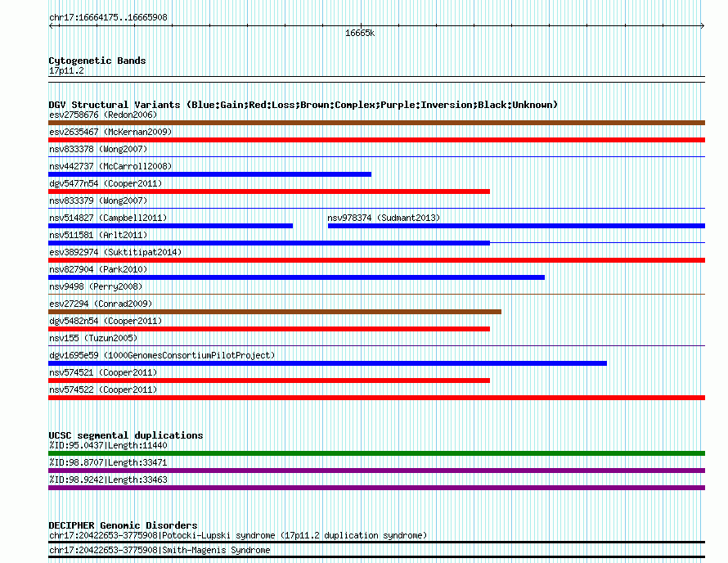
Task: Open variant nsv9498 (Perry2008)
Action: pyautogui.click(x=96, y=286)
